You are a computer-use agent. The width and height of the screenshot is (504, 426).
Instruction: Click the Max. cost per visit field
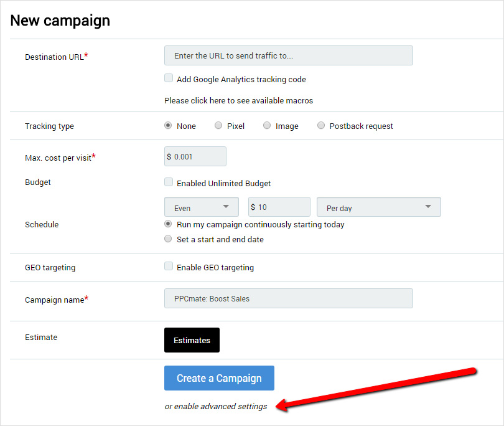pos(195,156)
